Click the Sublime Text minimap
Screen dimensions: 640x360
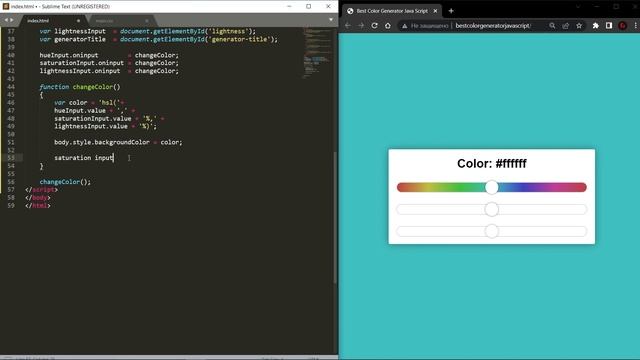(317, 53)
